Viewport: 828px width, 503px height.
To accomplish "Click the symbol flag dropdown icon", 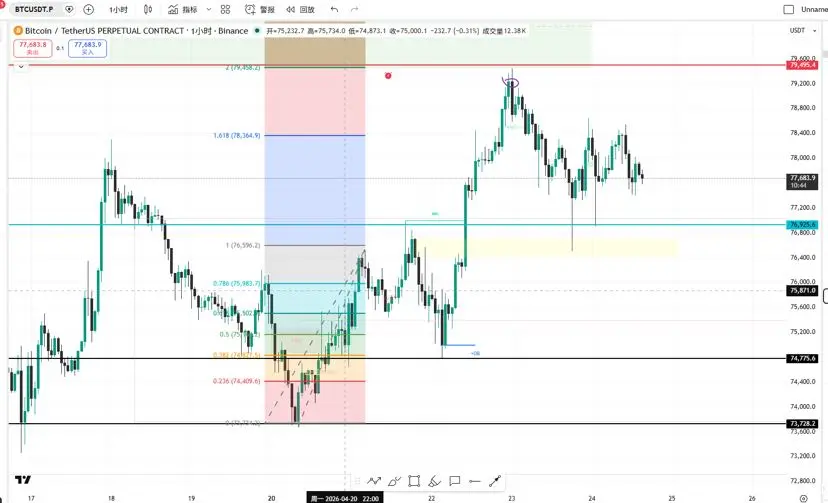I will [69, 9].
